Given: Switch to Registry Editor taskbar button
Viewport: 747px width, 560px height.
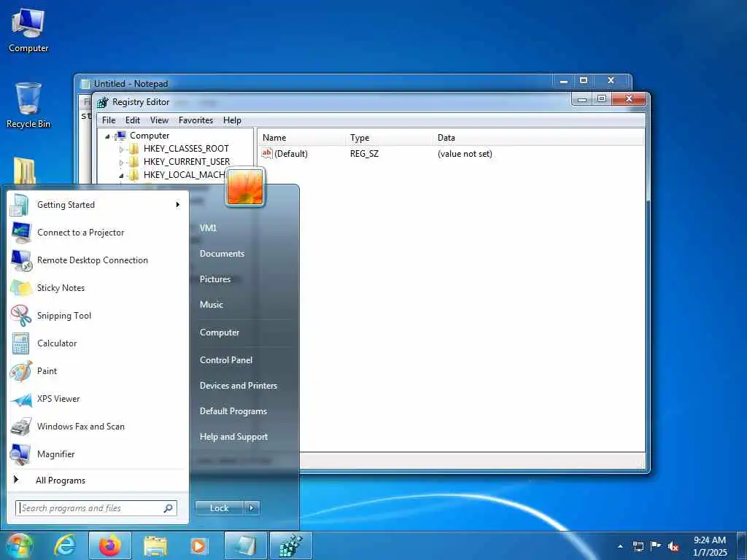Looking at the screenshot, I should point(290,545).
